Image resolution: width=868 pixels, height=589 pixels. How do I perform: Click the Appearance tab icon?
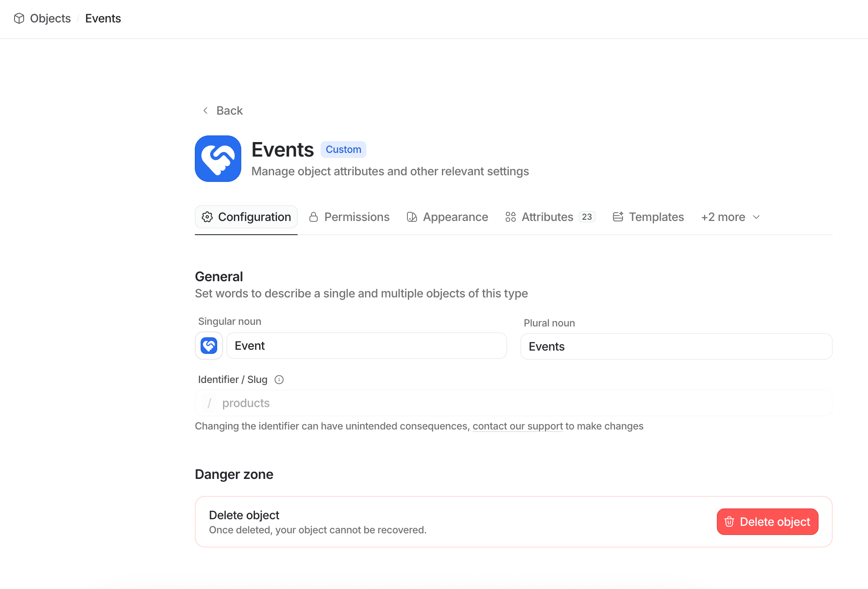(411, 217)
